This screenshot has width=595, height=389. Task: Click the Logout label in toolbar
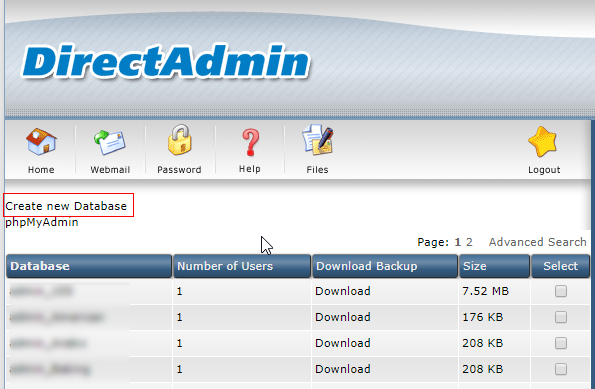click(544, 170)
